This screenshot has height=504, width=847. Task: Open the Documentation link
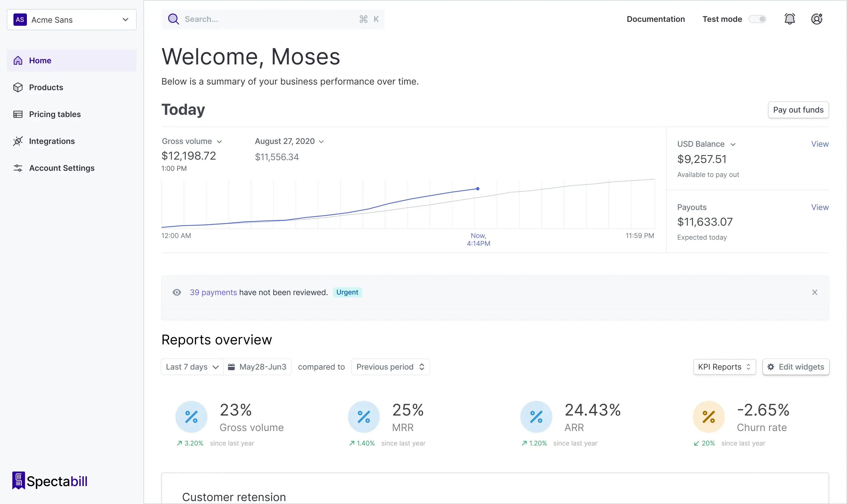(x=656, y=19)
